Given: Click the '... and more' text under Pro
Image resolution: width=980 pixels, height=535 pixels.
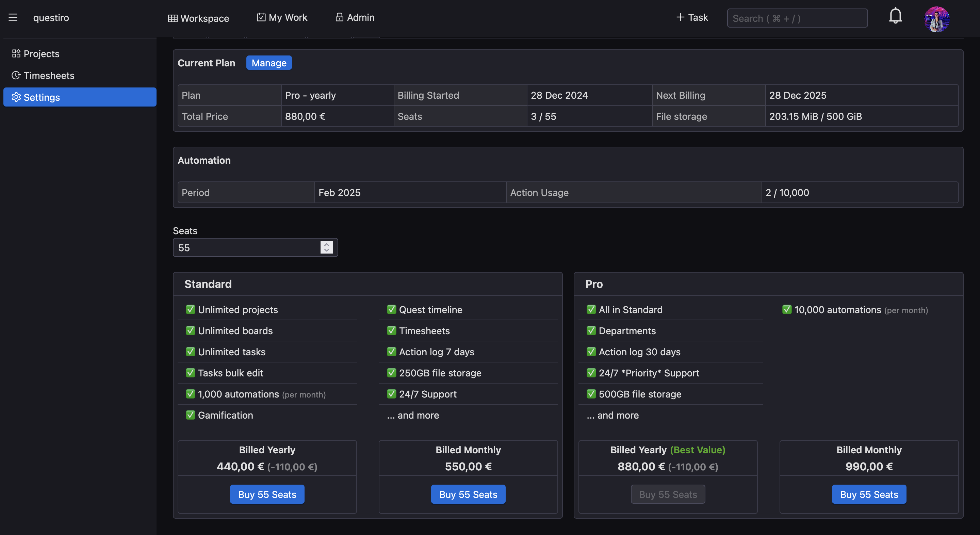Looking at the screenshot, I should click(x=612, y=415).
